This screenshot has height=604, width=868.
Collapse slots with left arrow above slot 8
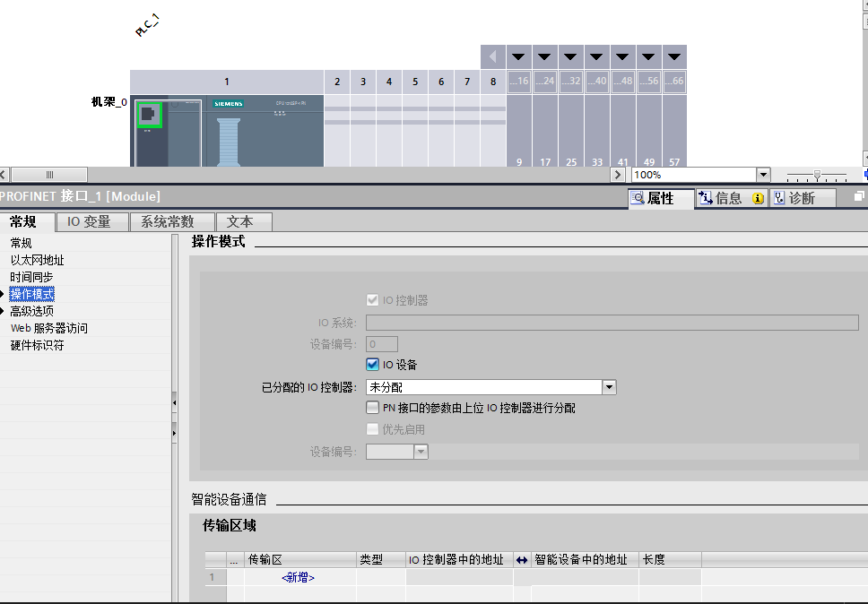(x=492, y=56)
